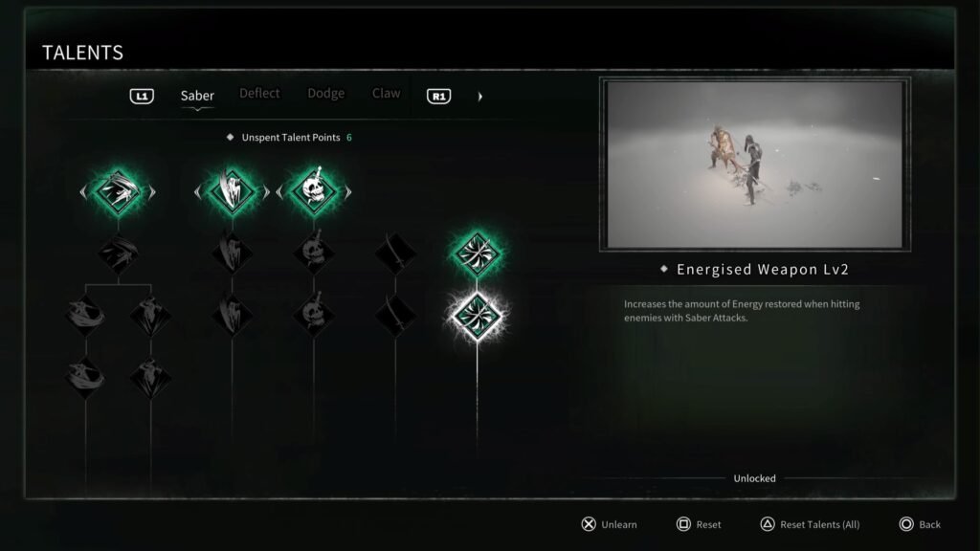Select the locked saber blade talent in the second row
The width and height of the screenshot is (980, 551).
395,253
